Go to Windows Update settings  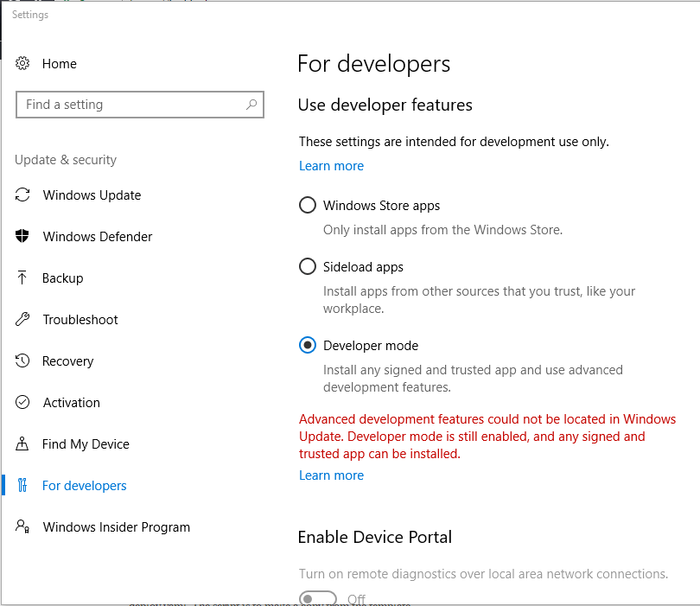(x=92, y=195)
